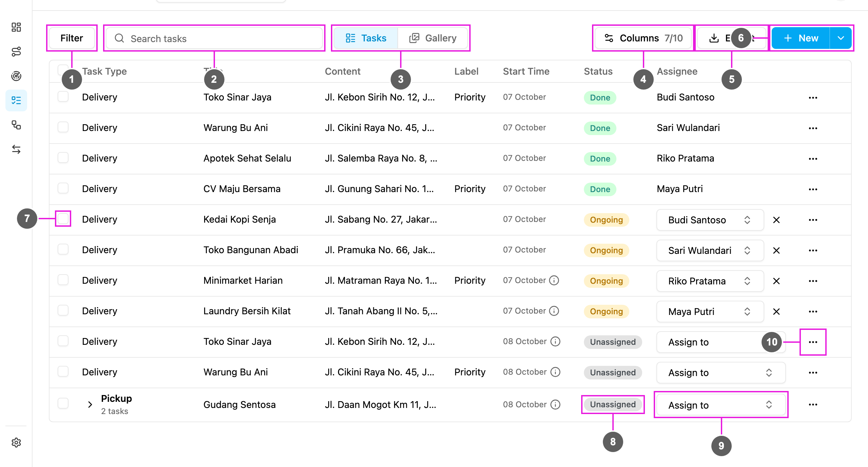This screenshot has width=868, height=467.
Task: Click the Assignee column header
Action: pos(677,71)
